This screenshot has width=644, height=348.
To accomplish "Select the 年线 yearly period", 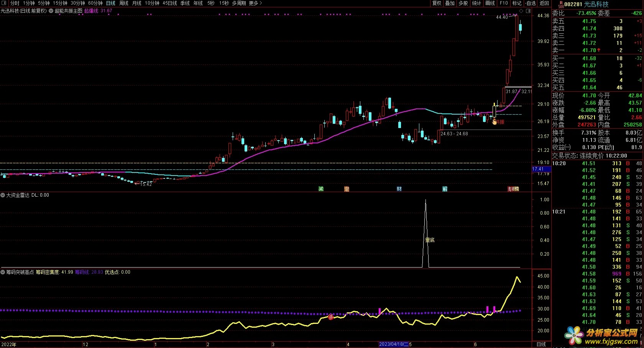I will point(198,3).
